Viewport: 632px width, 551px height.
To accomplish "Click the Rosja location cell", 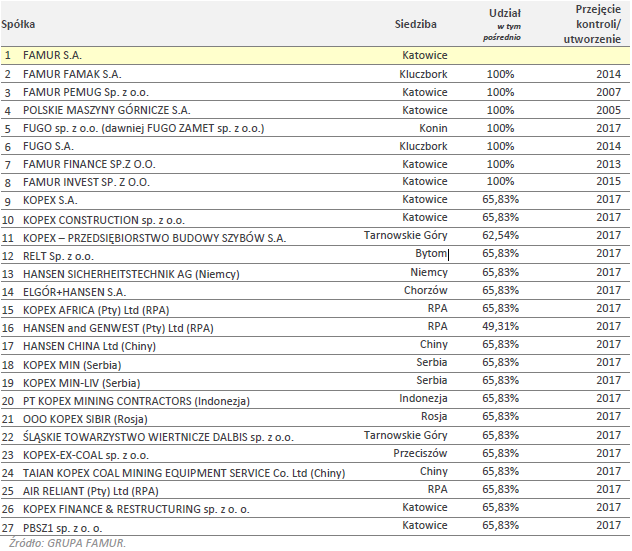I will click(434, 416).
